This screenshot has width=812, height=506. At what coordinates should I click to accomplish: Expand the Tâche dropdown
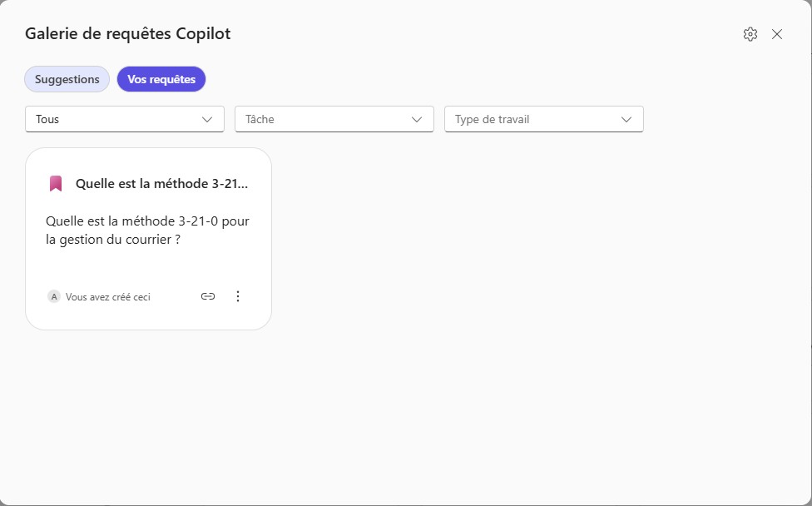point(334,119)
